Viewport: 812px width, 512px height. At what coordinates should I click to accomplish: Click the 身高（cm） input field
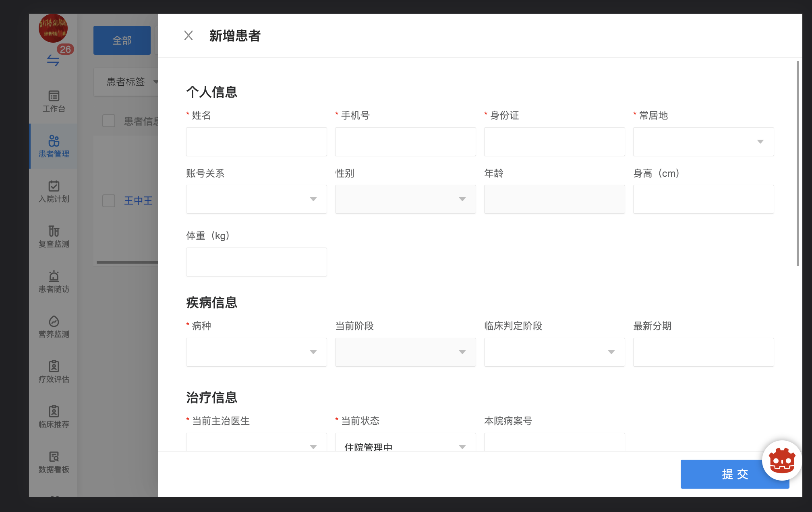[x=704, y=199]
